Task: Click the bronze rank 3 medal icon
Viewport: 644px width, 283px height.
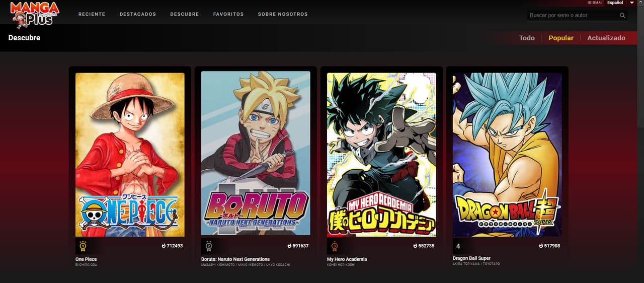Action: [x=334, y=246]
